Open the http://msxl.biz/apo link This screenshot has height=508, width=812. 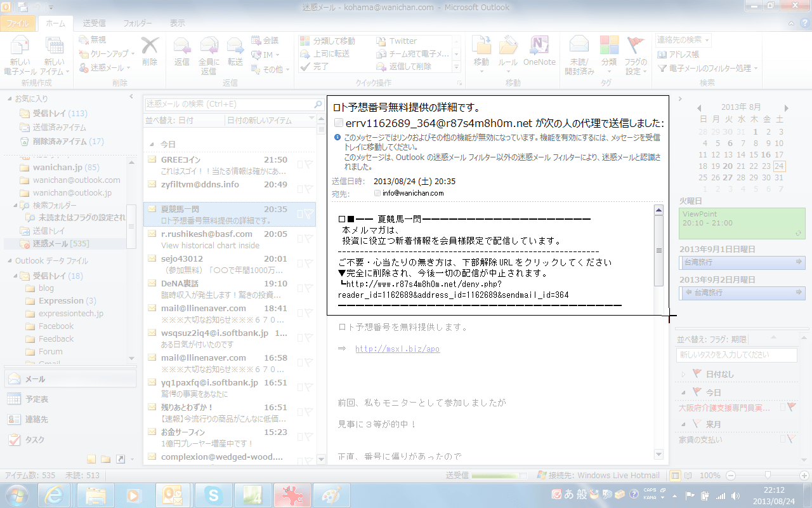397,349
